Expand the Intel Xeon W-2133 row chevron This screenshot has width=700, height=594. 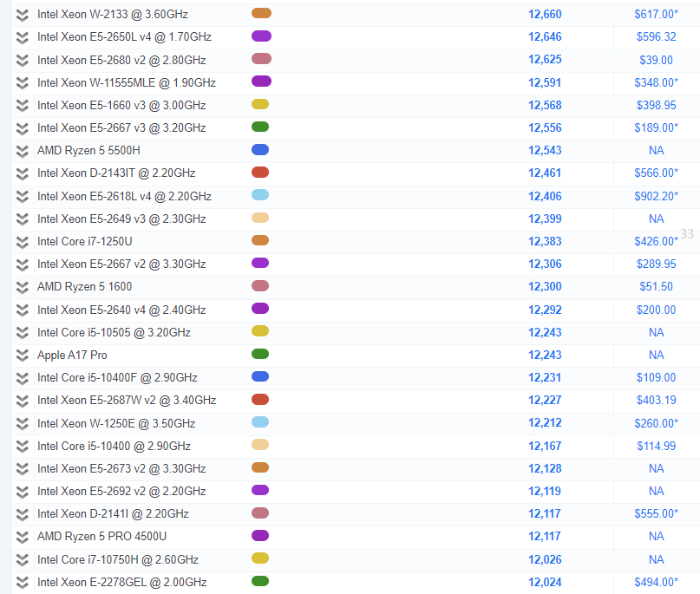point(23,15)
